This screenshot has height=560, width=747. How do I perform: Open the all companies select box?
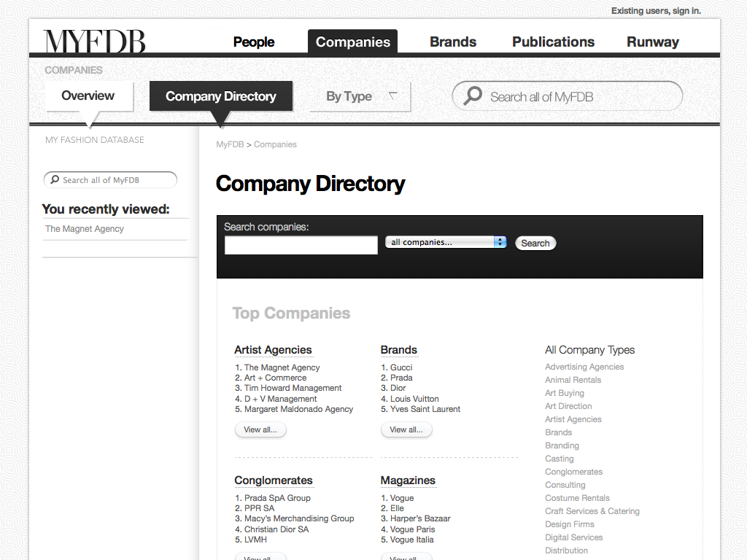pyautogui.click(x=446, y=242)
